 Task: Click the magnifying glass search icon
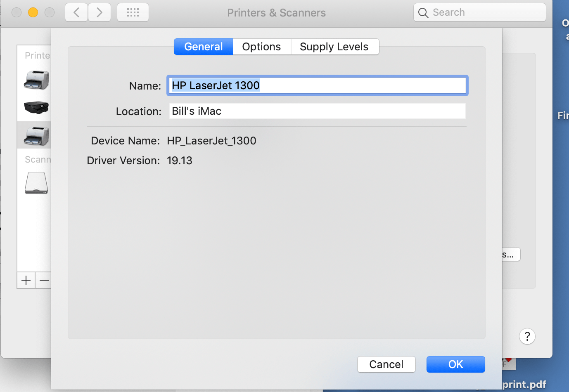pos(423,13)
